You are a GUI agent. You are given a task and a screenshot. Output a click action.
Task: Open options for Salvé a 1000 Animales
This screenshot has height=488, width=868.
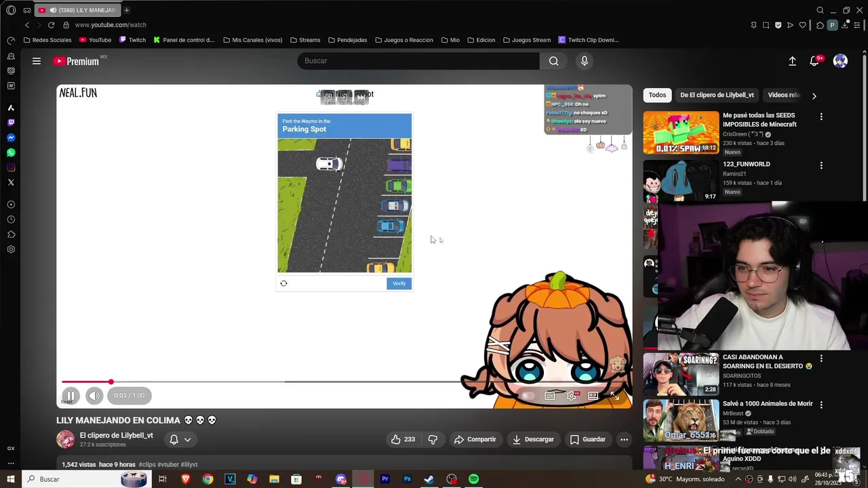coord(821,405)
